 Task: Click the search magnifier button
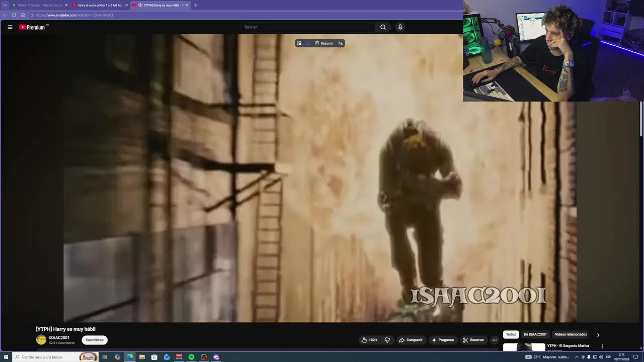coord(383,27)
